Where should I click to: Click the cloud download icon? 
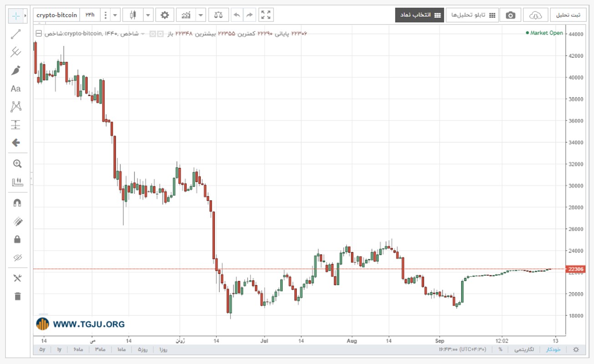coord(536,15)
